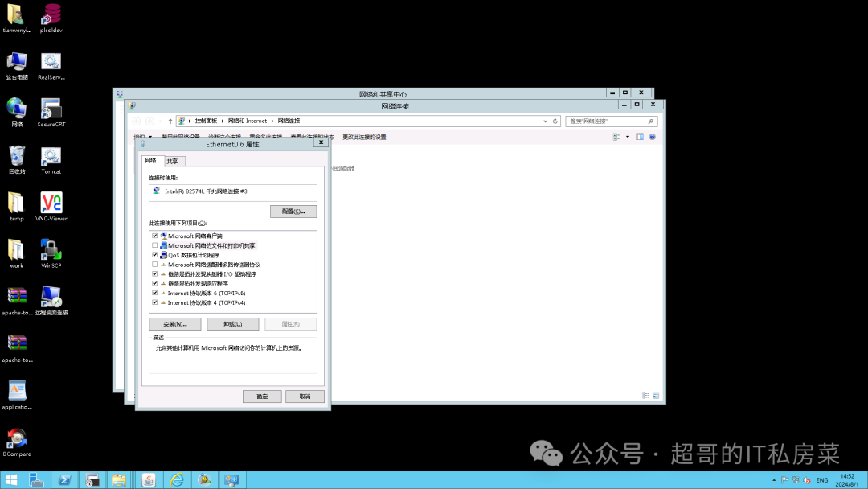The width and height of the screenshot is (868, 489).
Task: Launch SecureCRT from the desktop
Action: pyautogui.click(x=51, y=113)
